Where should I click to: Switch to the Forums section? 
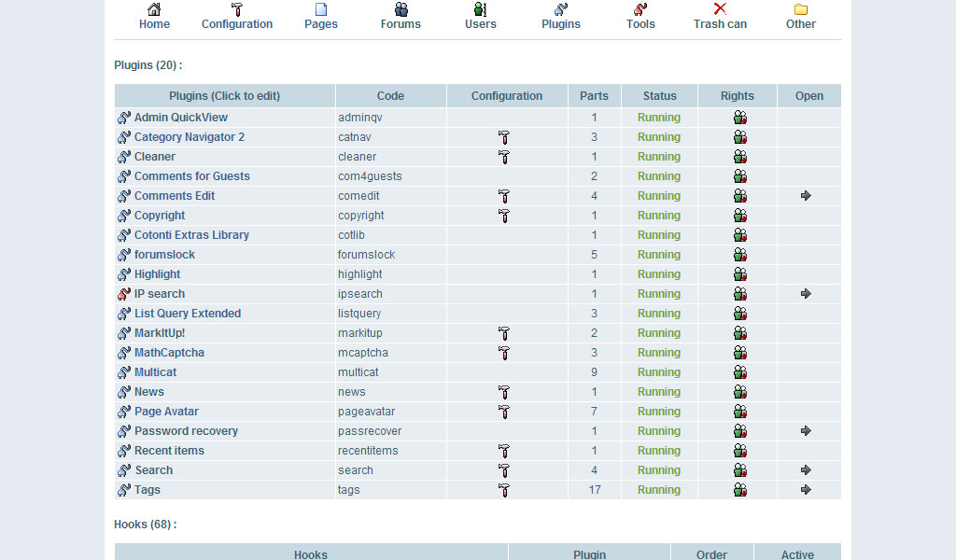tap(401, 17)
